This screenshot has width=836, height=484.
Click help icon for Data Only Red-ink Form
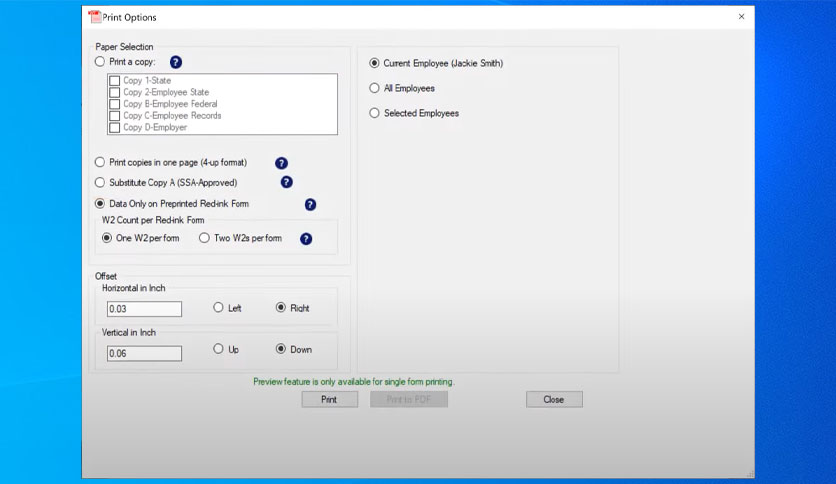click(x=310, y=205)
